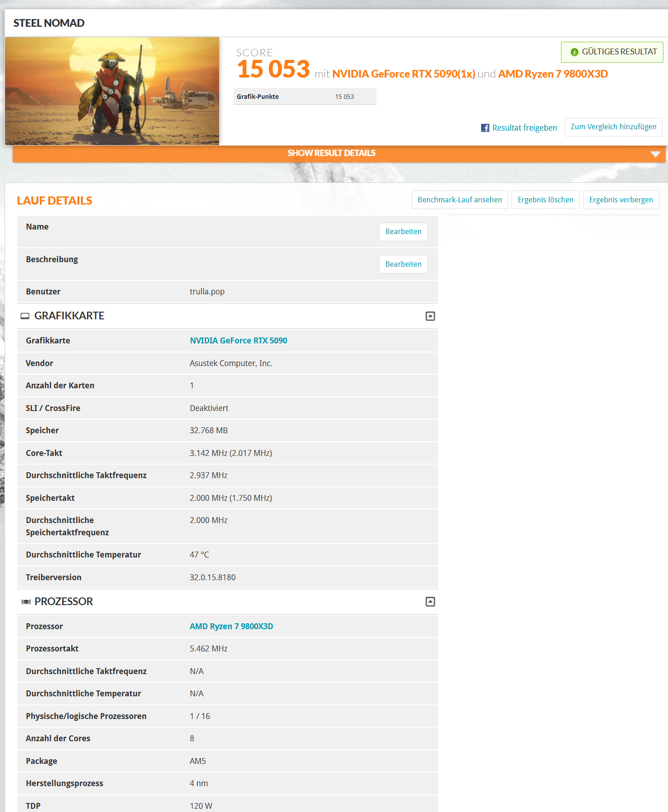This screenshot has width=668, height=812.
Task: Click Zum Vergleich hinzufügen button
Action: [x=613, y=127]
